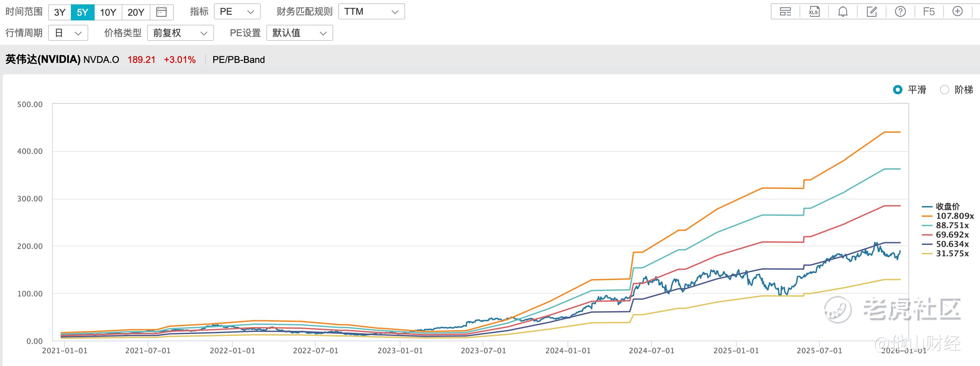Switch time range to 3Y
980x366 pixels.
click(60, 12)
